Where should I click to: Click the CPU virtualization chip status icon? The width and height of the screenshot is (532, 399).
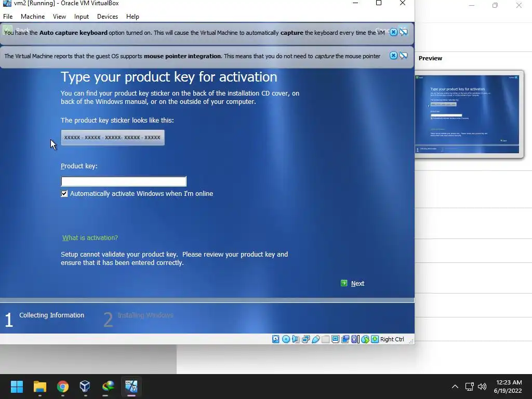355,339
